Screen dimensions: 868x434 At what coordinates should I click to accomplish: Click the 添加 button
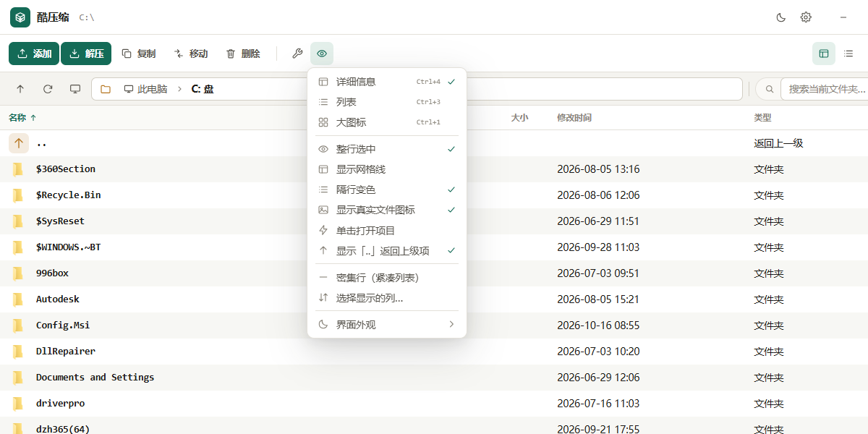[x=34, y=54]
